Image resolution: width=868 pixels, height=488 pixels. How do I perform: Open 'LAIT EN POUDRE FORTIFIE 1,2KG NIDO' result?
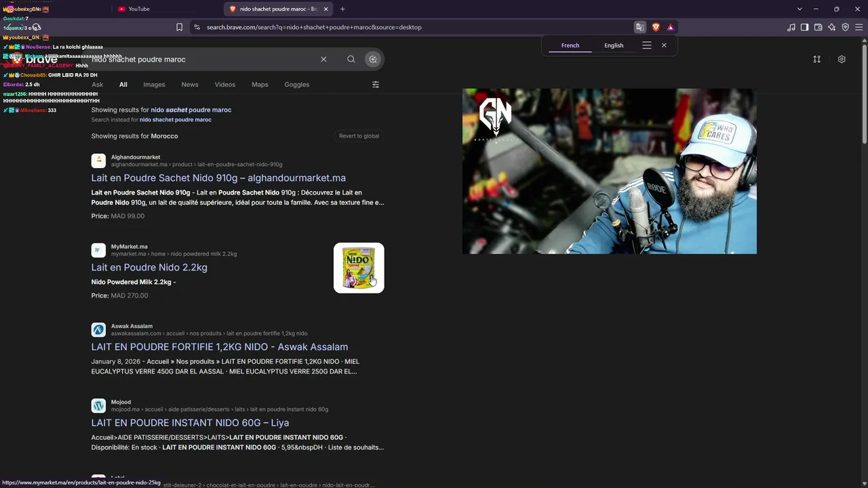tap(220, 347)
